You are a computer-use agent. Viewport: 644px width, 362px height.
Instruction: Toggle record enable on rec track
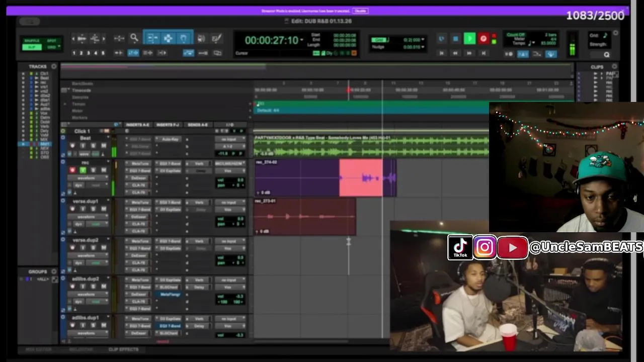[72, 170]
